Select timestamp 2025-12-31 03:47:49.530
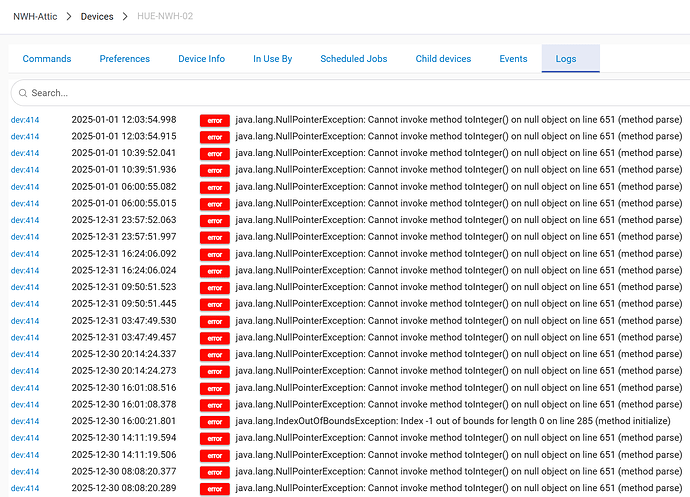The height and width of the screenshot is (497, 690). click(x=124, y=321)
